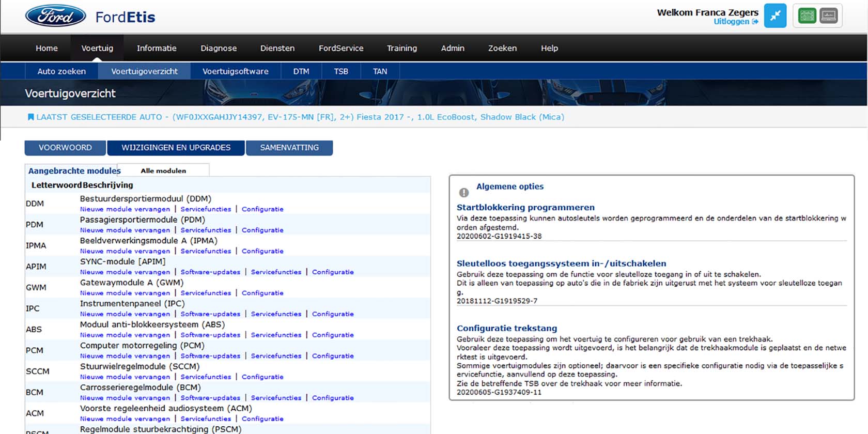Select the IPMA acronym cell
Image resolution: width=868 pixels, height=434 pixels.
pyautogui.click(x=36, y=245)
